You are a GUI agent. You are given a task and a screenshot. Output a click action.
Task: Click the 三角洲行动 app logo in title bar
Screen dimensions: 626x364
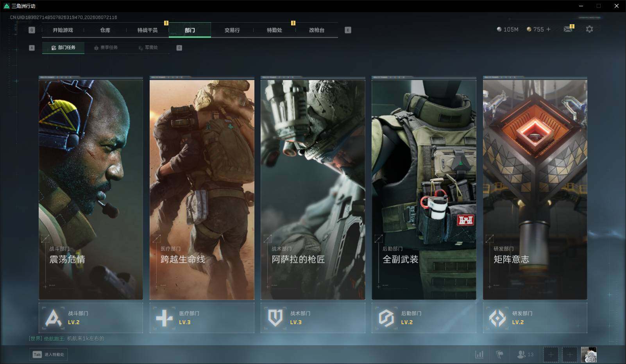(6, 6)
